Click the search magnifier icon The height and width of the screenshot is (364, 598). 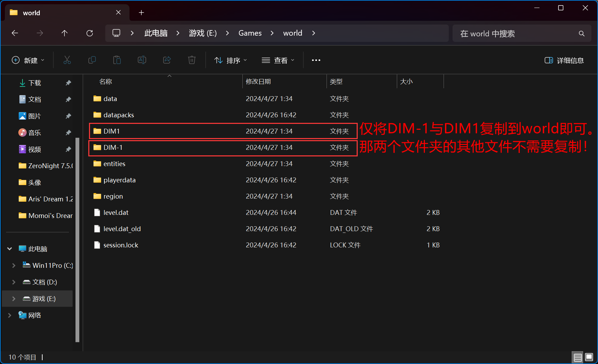click(x=581, y=34)
